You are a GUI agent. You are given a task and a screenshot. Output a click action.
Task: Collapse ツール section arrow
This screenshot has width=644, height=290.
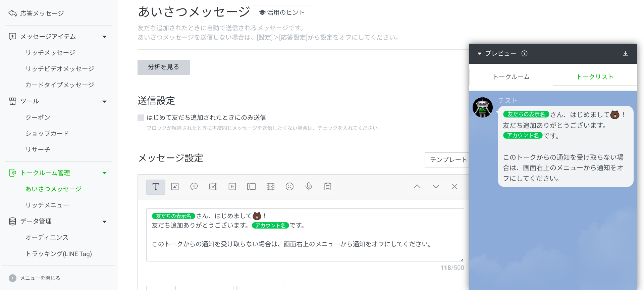coord(104,101)
